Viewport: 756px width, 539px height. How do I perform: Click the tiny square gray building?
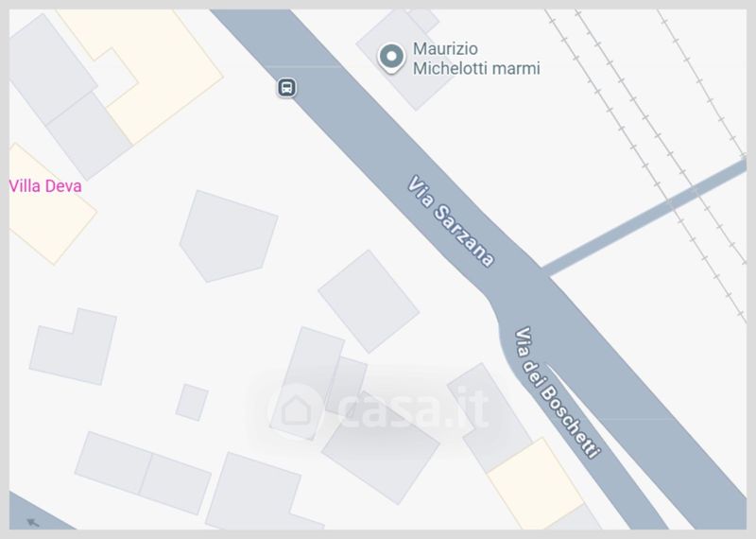[x=192, y=403]
